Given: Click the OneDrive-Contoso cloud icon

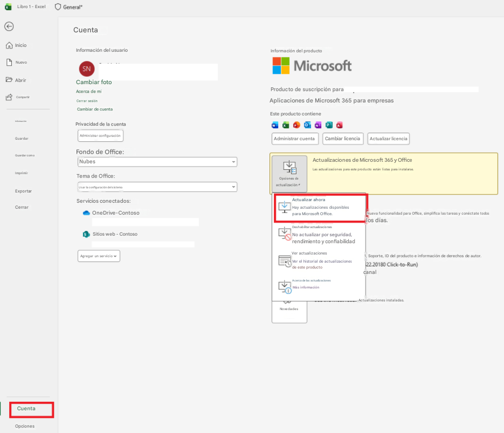Looking at the screenshot, I should pyautogui.click(x=86, y=213).
